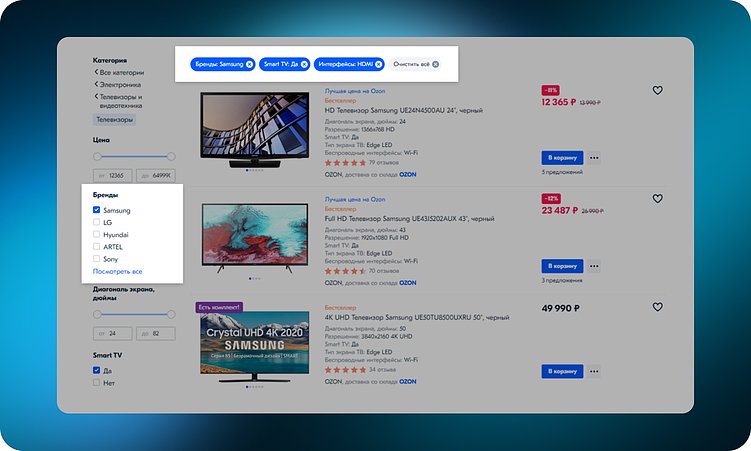
Task: Click the price slider left handle
Action: [97, 157]
